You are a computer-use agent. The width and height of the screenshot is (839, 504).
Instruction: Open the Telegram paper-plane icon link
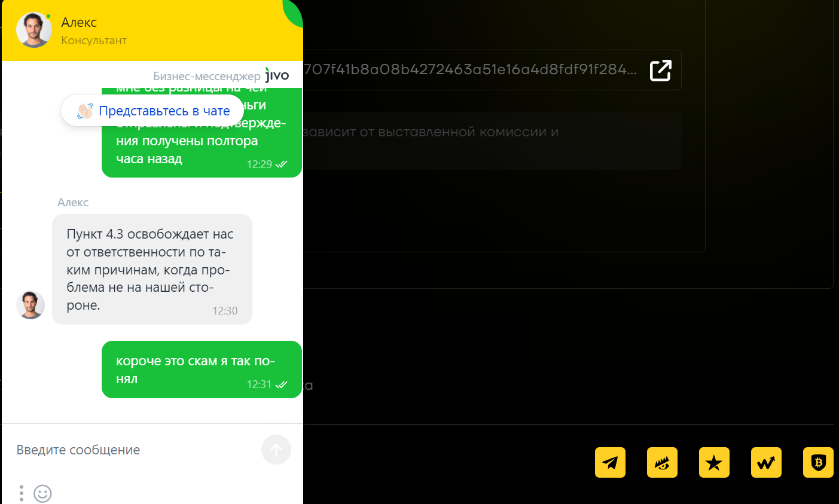[x=610, y=462]
